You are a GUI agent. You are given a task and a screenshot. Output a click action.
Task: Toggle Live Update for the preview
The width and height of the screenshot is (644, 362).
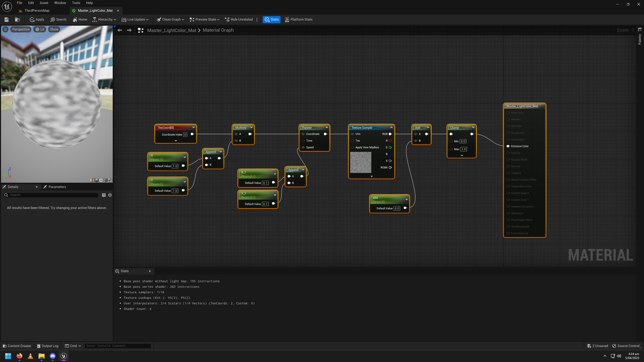point(135,19)
